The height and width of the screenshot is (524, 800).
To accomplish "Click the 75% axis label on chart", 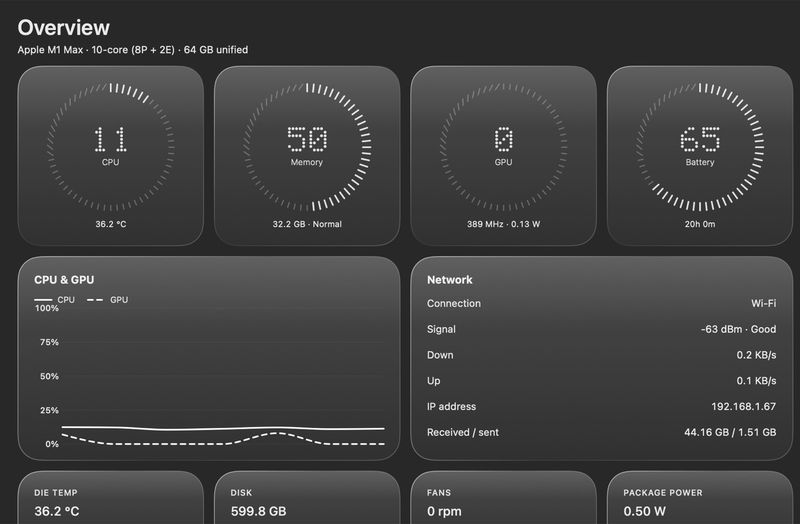I will click(49, 342).
